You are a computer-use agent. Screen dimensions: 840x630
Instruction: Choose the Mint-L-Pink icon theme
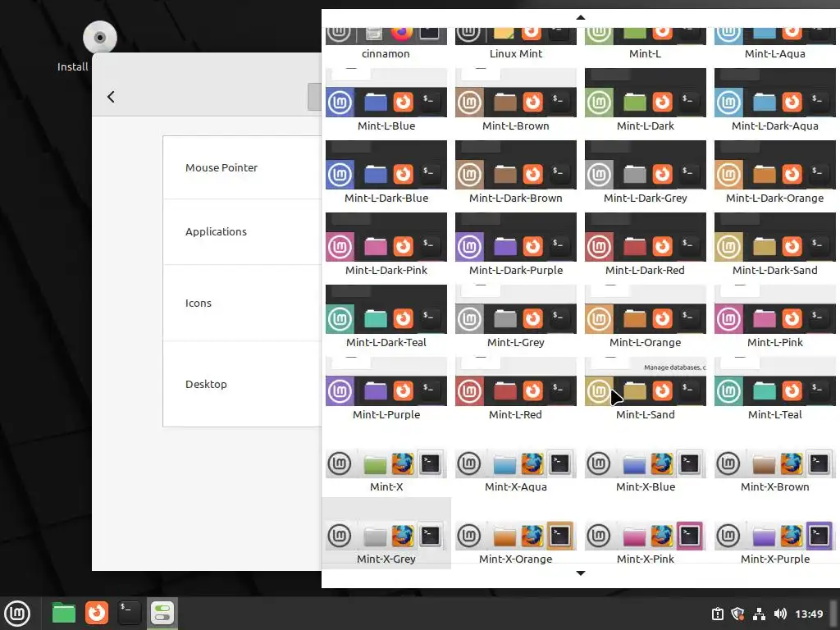[x=774, y=317]
